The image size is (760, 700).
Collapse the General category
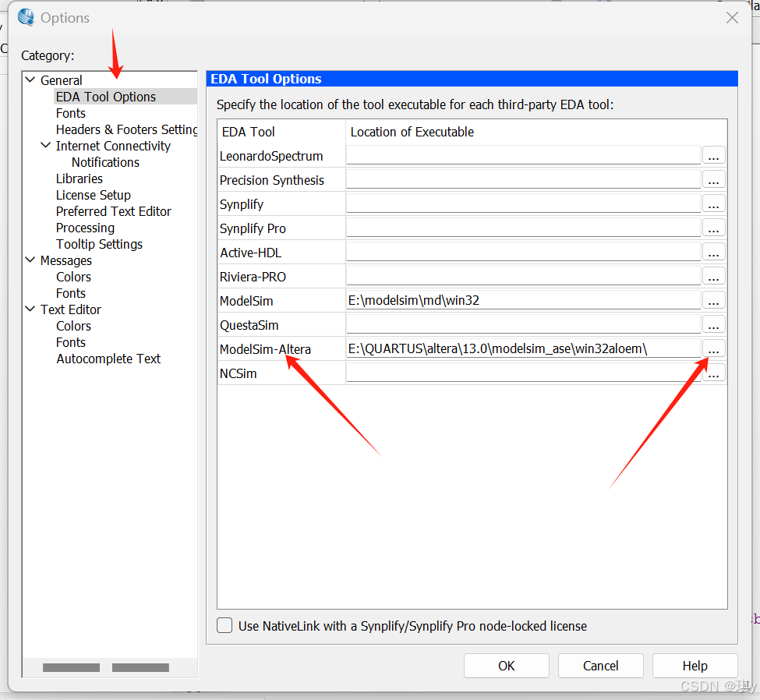point(30,80)
